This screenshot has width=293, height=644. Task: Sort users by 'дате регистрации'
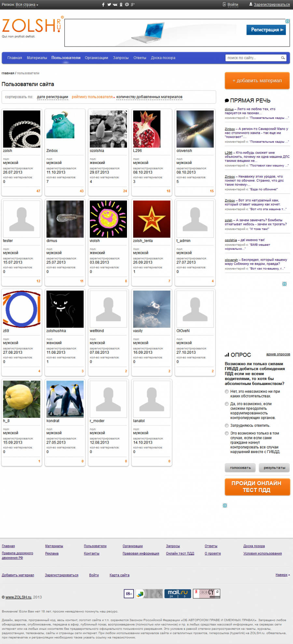tap(52, 97)
